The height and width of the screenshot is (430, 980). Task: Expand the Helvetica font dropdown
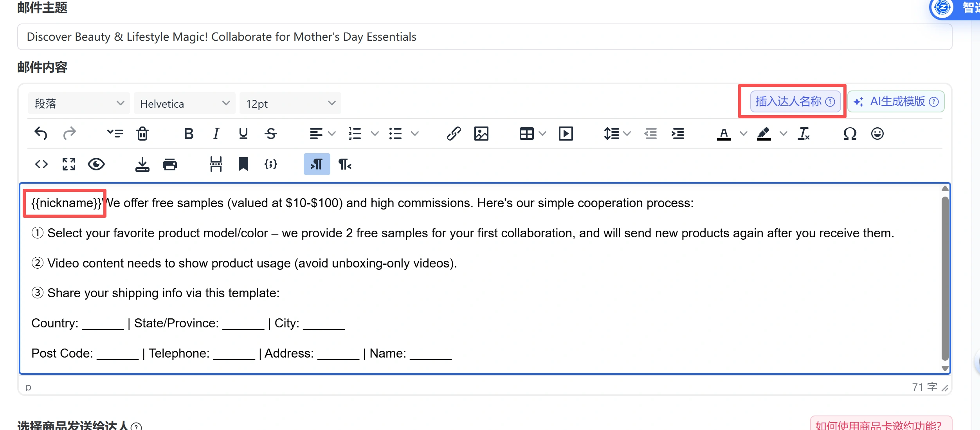[x=184, y=103]
